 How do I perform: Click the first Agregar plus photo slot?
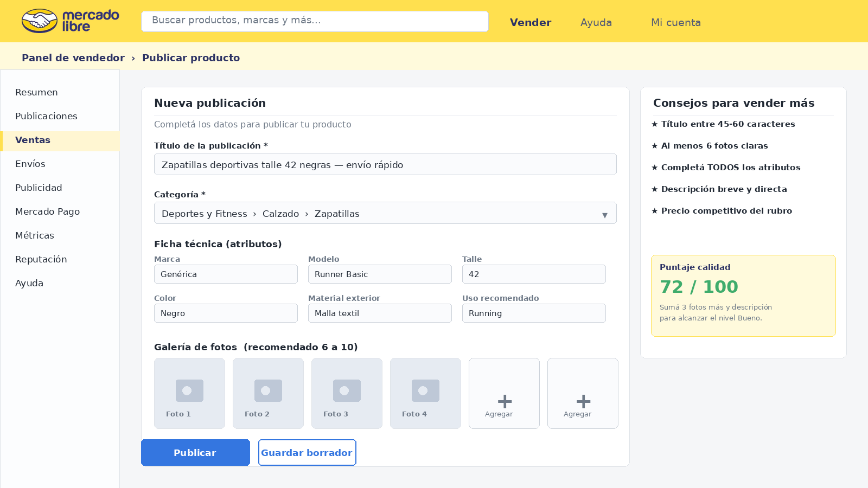[x=504, y=393]
